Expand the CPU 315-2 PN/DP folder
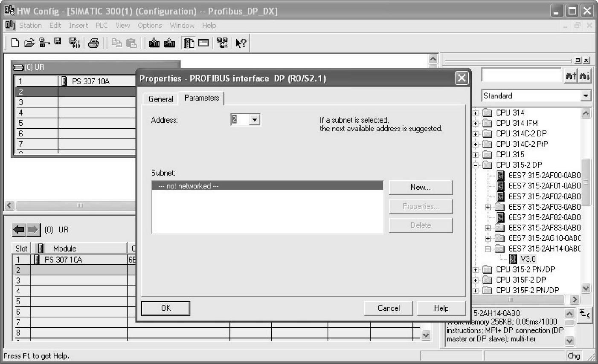Screen dimensions: 598x364 click(476, 270)
